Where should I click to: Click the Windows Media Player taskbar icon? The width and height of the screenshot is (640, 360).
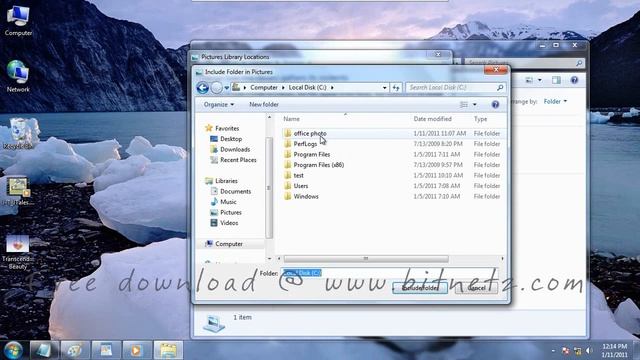pyautogui.click(x=136, y=350)
